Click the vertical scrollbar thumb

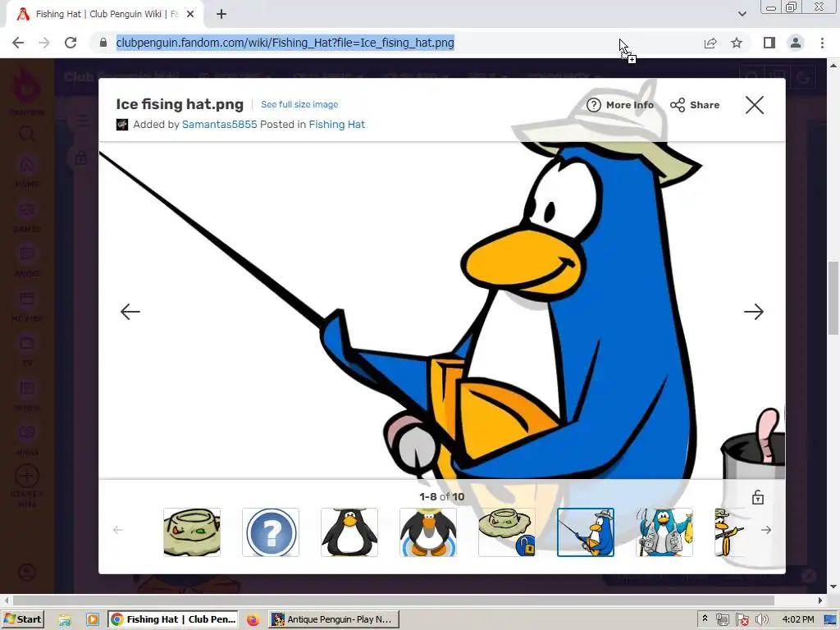(833, 298)
